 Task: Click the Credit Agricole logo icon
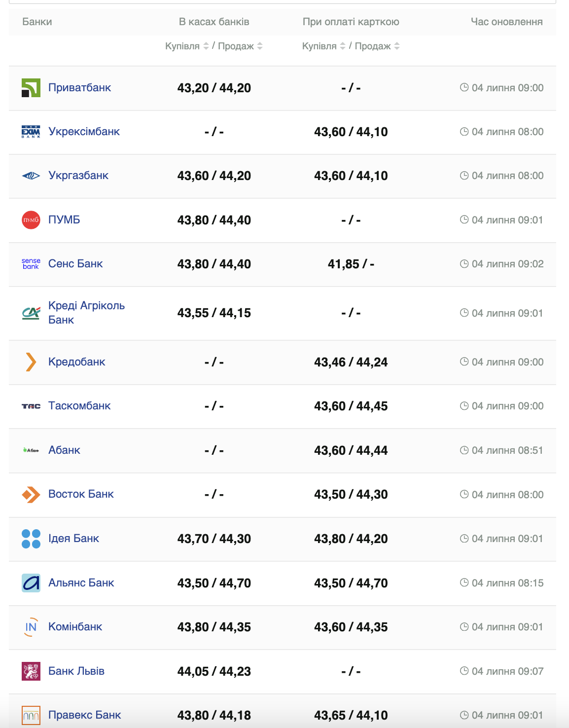click(31, 313)
